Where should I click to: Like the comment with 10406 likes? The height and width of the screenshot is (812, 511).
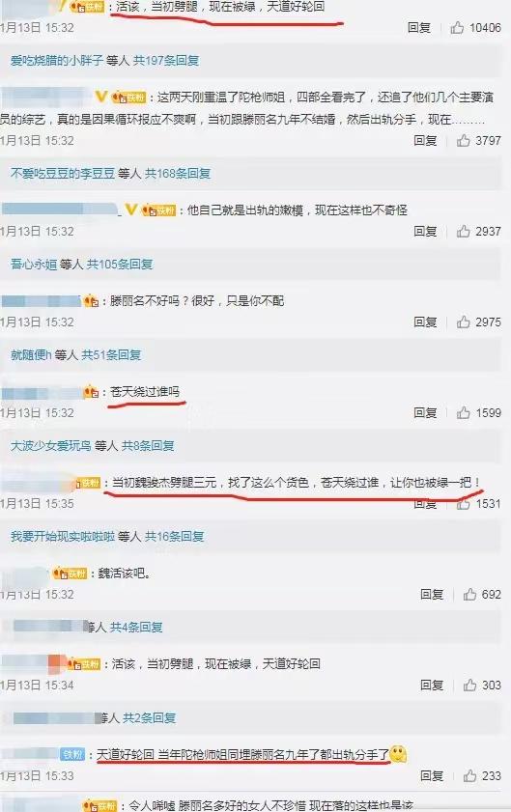click(457, 27)
